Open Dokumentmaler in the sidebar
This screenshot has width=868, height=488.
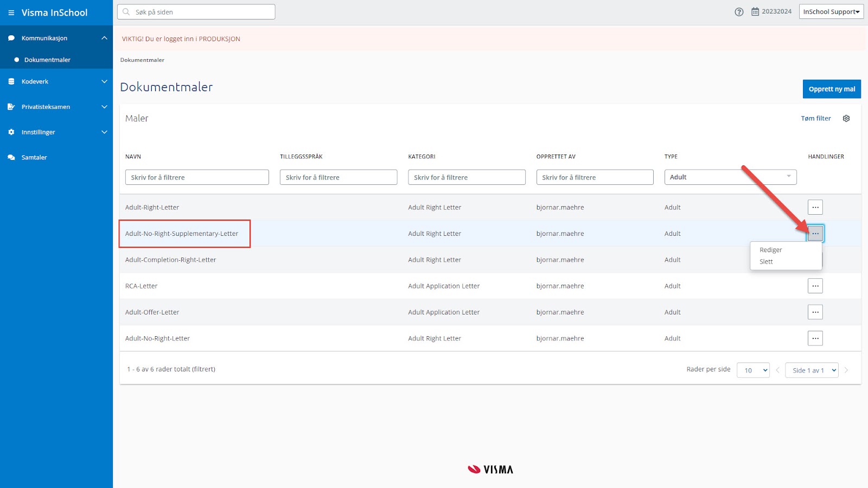pyautogui.click(x=47, y=60)
